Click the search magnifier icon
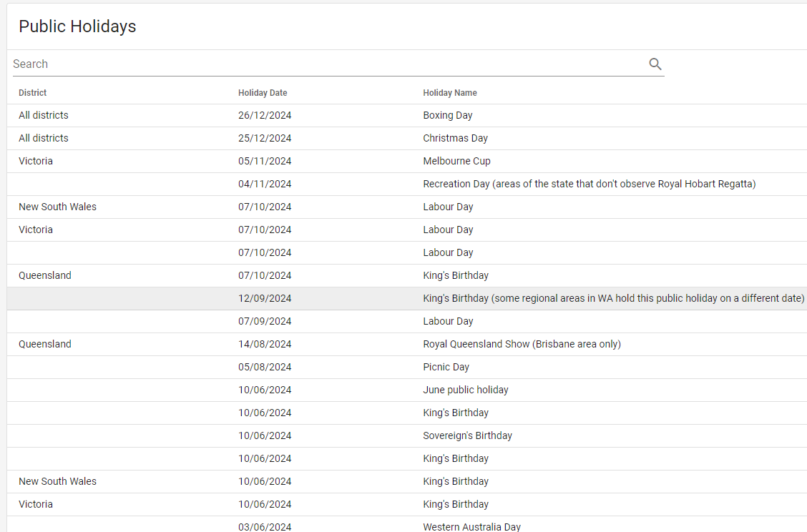This screenshot has height=532, width=807. [655, 64]
